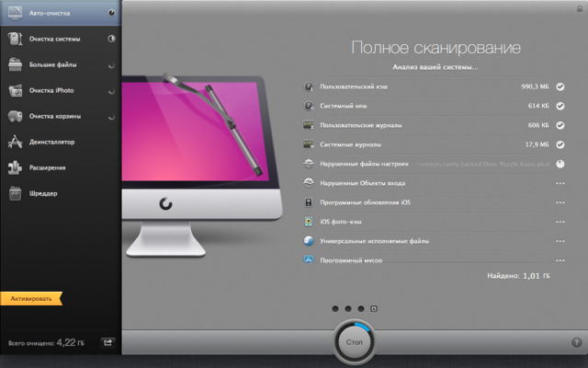Select the first page indicator dot

coord(335,309)
